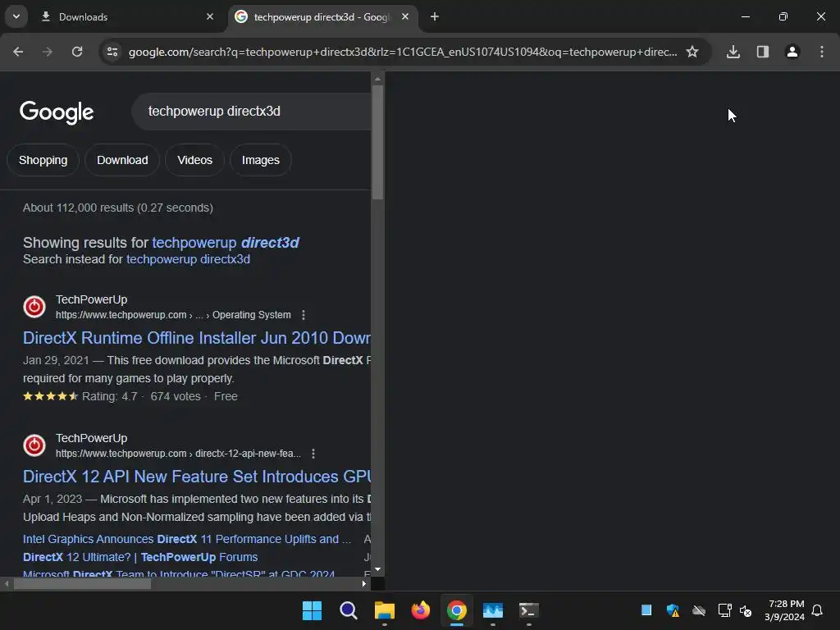Open DirectX 12 API New Feature Set result
This screenshot has width=840, height=630.
pos(197,477)
